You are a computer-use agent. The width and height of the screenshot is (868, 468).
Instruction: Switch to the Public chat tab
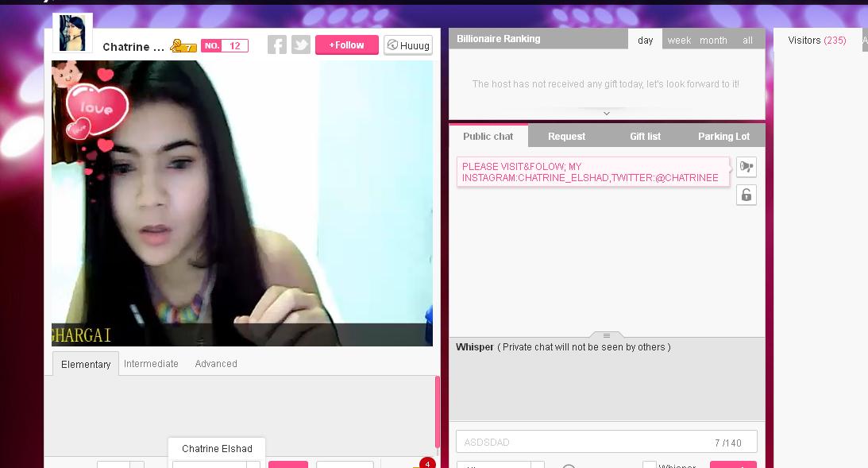(x=488, y=136)
